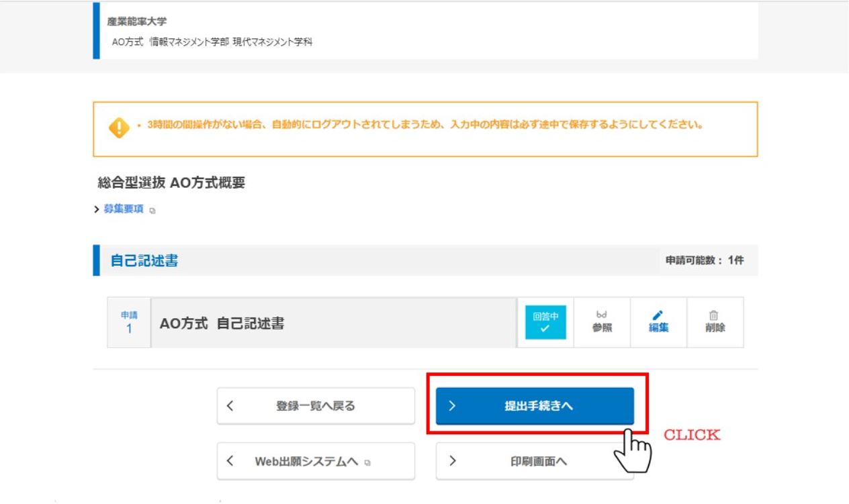Click the orange warning exclamation icon
Viewport: 849px width, 504px height.
click(x=118, y=127)
